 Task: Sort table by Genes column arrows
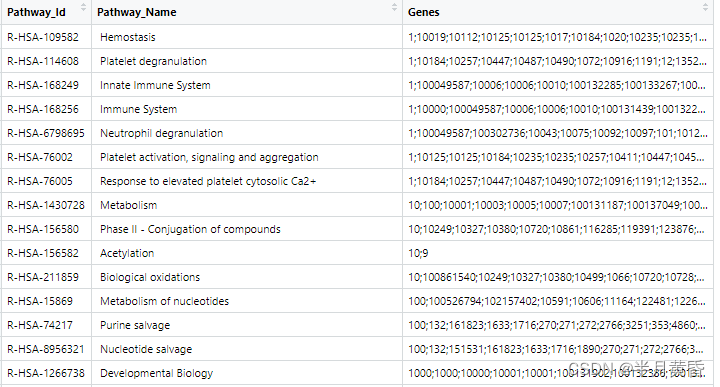[x=705, y=8]
